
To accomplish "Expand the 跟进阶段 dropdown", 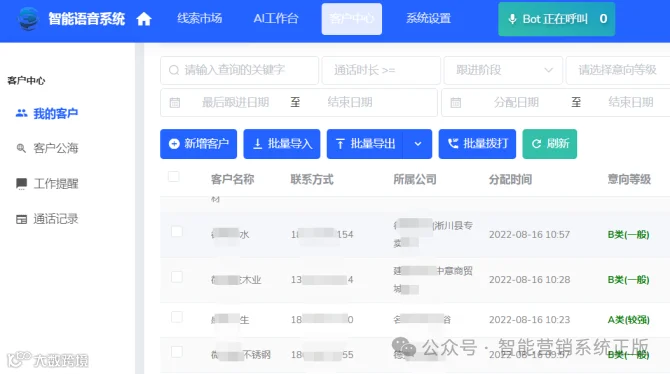I will click(x=503, y=70).
